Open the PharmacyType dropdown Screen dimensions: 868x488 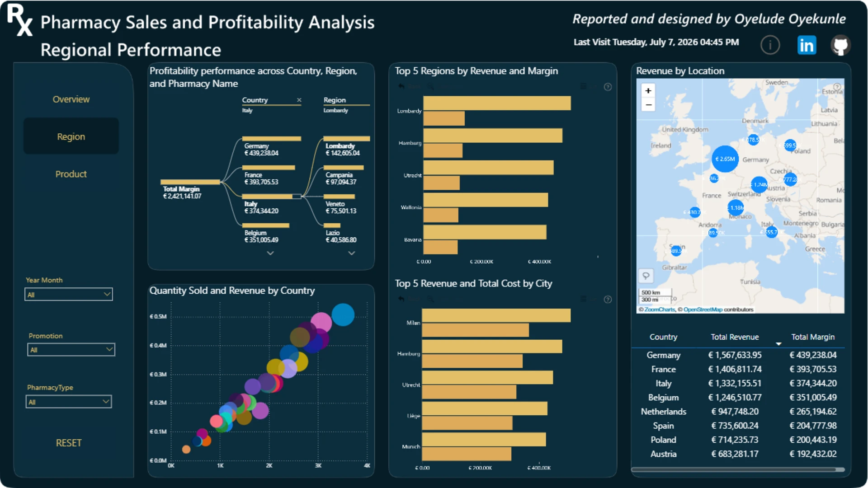69,401
